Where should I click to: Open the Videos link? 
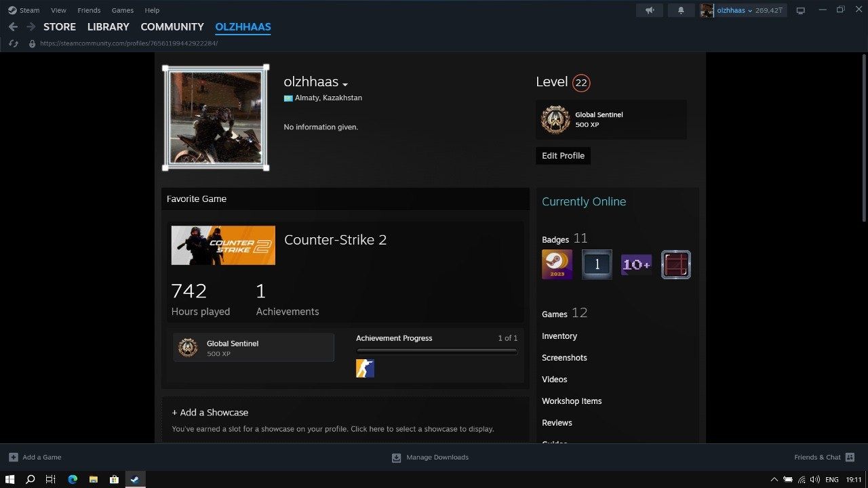tap(555, 380)
